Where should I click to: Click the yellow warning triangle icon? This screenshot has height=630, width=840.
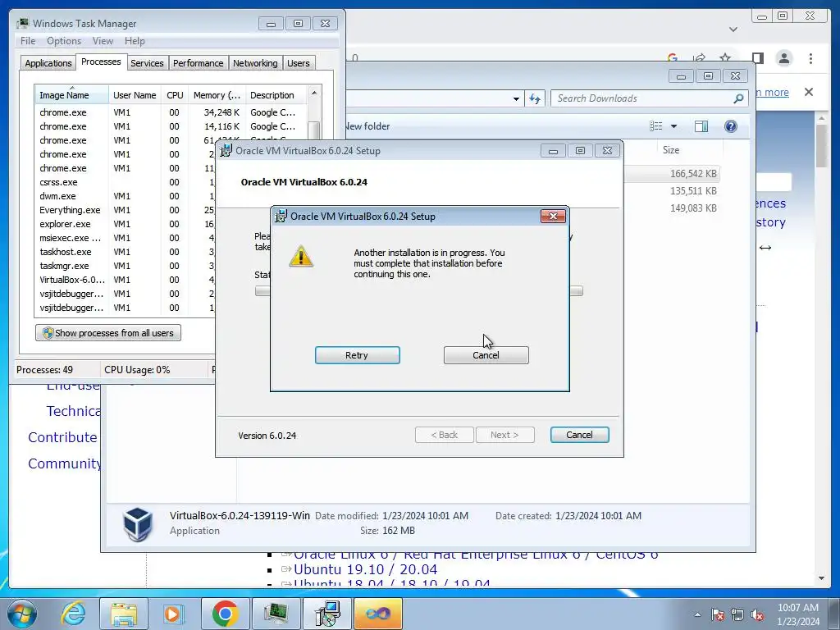click(301, 257)
